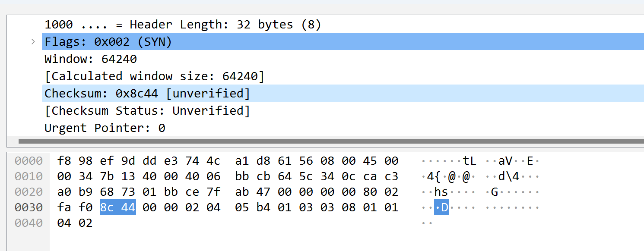Click ASCII text hs in third row
The image size is (644, 251).
[x=441, y=192]
